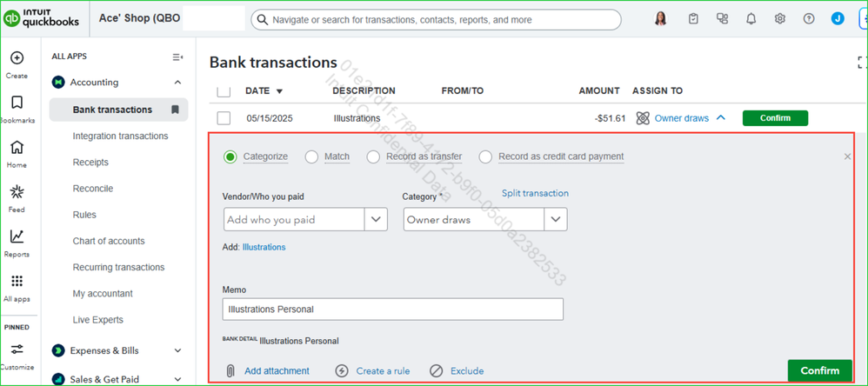
Task: Tick the 05/15/2025 Illustrations transaction checkbox
Action: [224, 117]
